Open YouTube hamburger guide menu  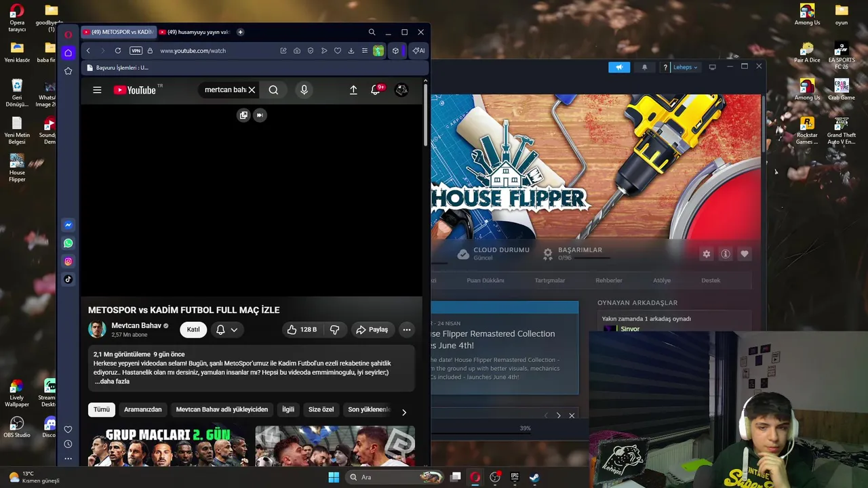[x=97, y=90]
